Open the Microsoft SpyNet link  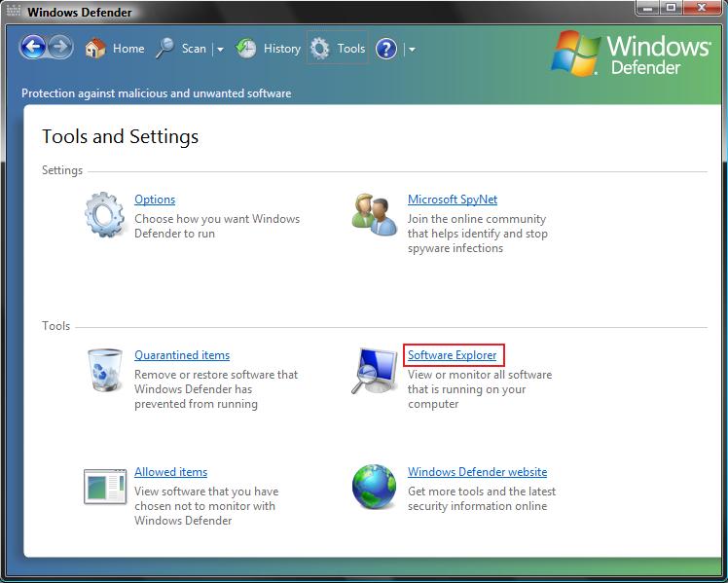pyautogui.click(x=453, y=200)
